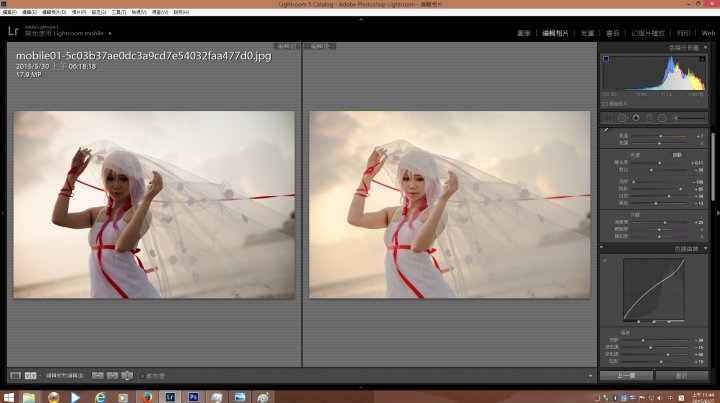Viewport: 720px width, 403px height.
Task: Select the Red Eye Correction tool
Action: [x=636, y=118]
